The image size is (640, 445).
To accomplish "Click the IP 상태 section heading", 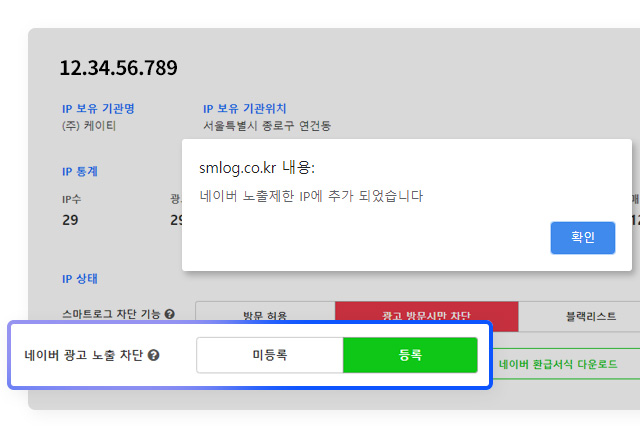I will (x=80, y=279).
